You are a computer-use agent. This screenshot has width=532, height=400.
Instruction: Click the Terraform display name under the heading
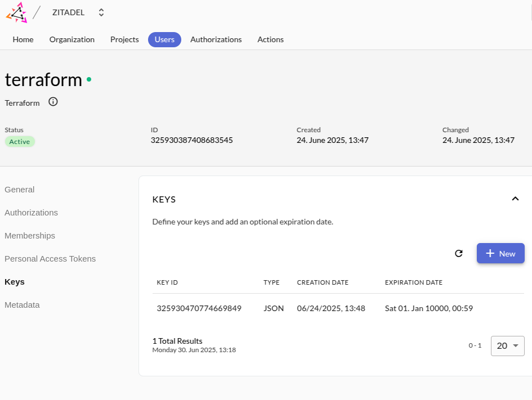22,103
